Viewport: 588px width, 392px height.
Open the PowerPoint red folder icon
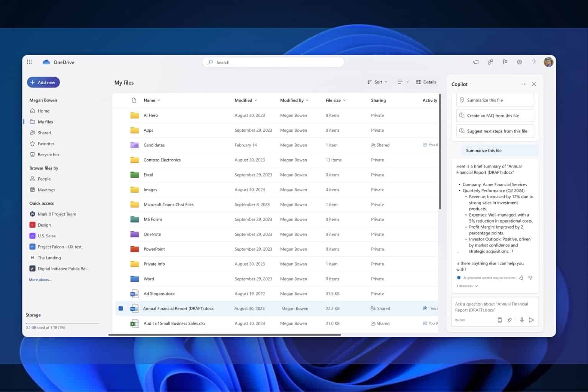pyautogui.click(x=134, y=249)
